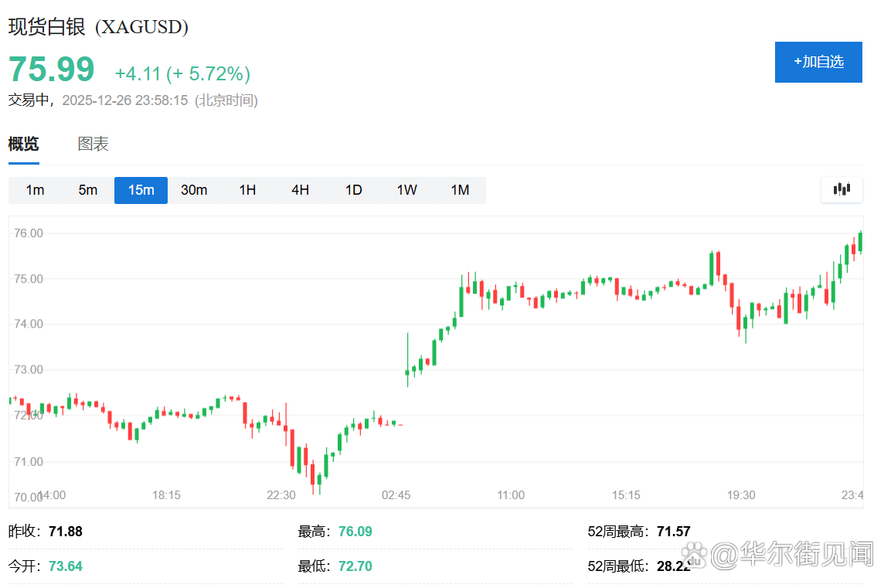Click the candlestick chart type icon
This screenshot has width=891, height=588.
pos(842,189)
